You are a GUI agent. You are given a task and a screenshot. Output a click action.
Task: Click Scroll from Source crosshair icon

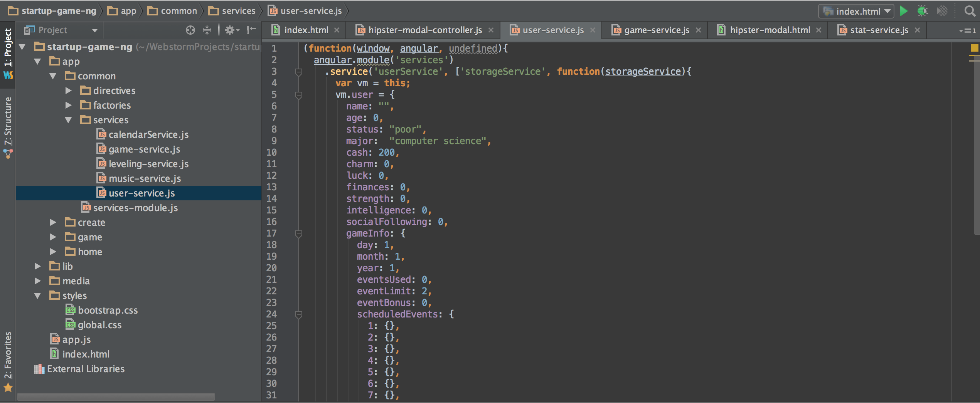pyautogui.click(x=190, y=30)
